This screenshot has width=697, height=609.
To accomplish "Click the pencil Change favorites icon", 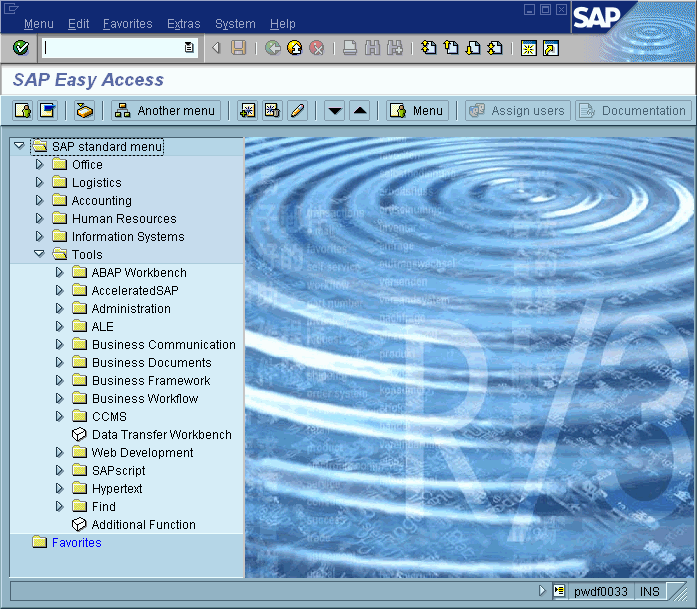I will [x=297, y=111].
